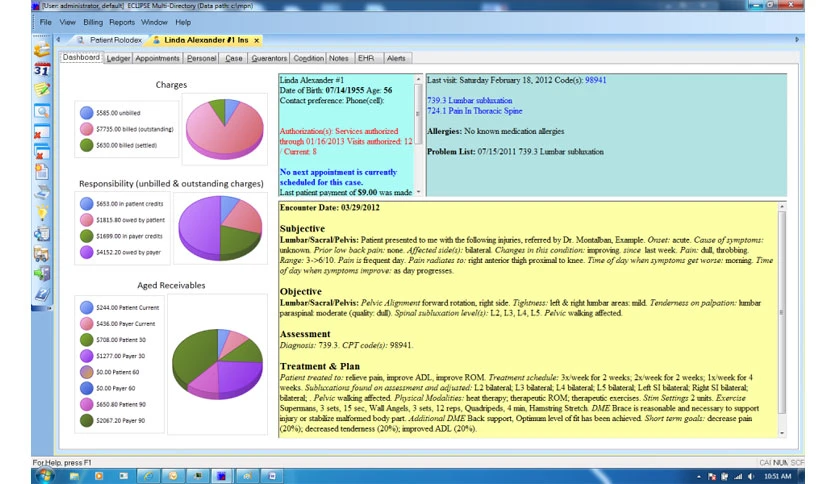Switch to the Notes tab
This screenshot has width=836, height=484.
pos(339,58)
